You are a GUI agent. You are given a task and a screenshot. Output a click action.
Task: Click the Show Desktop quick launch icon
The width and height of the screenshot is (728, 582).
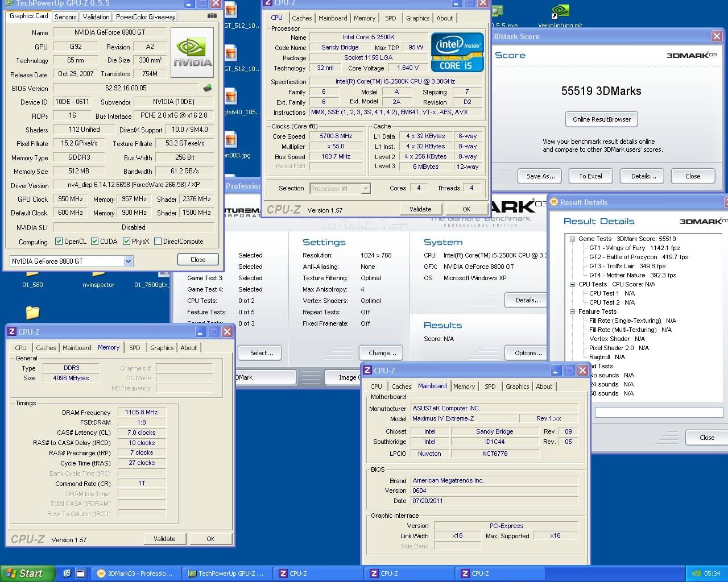81,573
